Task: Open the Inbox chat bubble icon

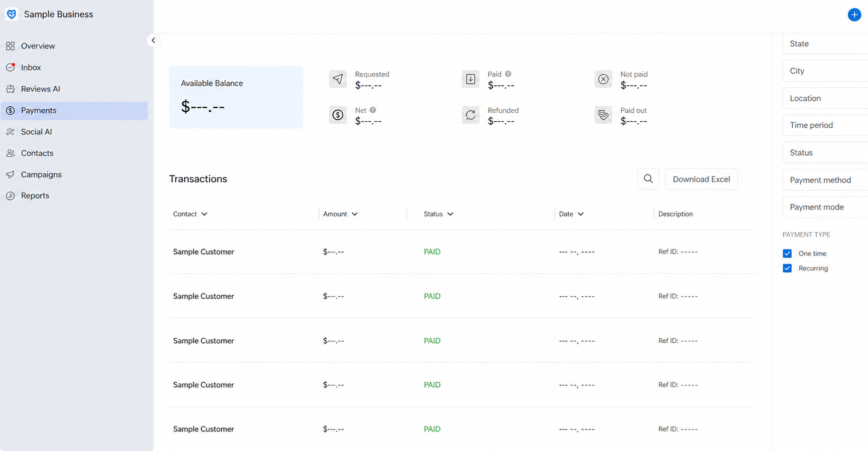Action: (x=10, y=67)
